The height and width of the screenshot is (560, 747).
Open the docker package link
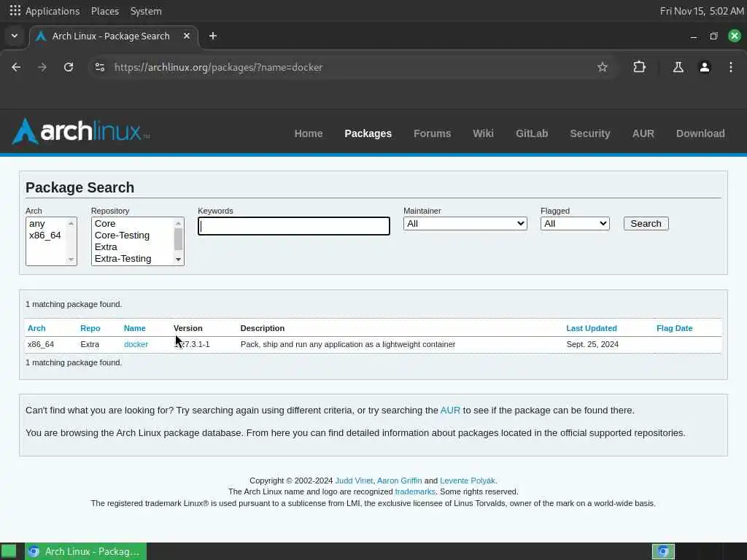click(136, 344)
